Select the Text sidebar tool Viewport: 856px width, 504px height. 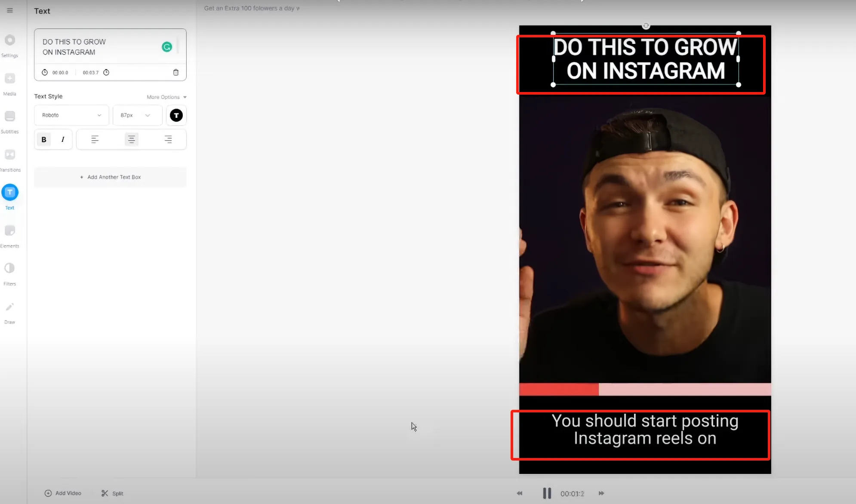click(9, 197)
